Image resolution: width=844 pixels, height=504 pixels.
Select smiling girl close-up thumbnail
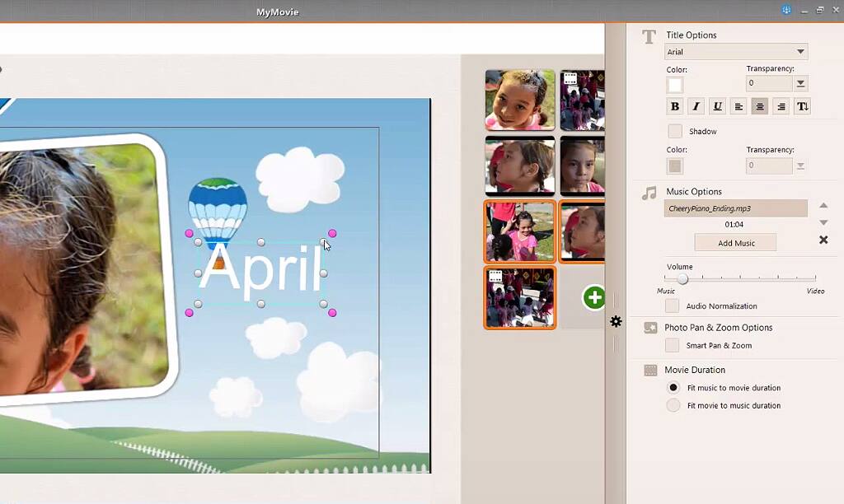tap(519, 100)
